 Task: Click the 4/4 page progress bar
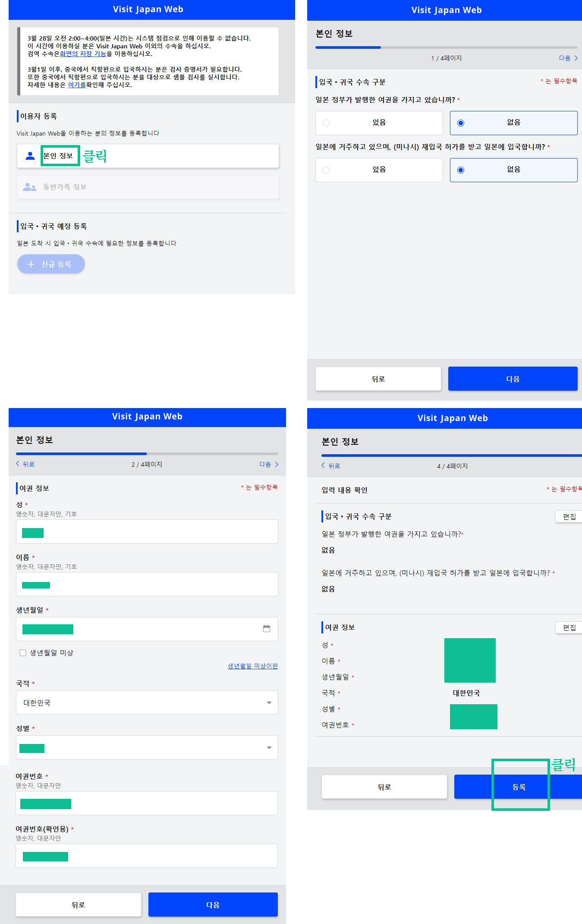coord(452,455)
